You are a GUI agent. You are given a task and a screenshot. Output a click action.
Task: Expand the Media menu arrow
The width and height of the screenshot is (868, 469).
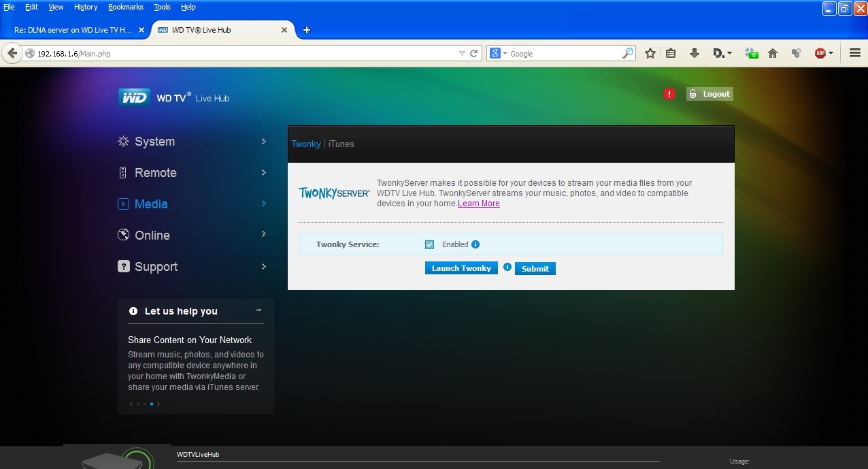[264, 204]
